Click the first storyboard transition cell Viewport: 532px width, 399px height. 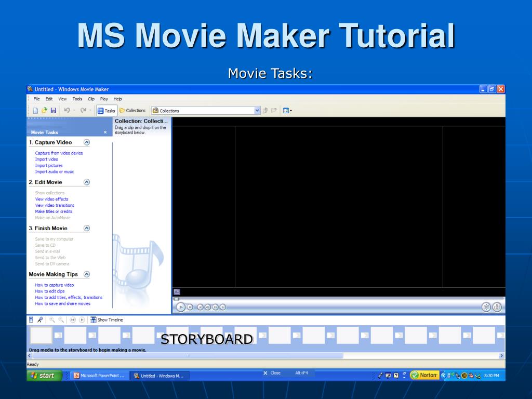coord(58,335)
